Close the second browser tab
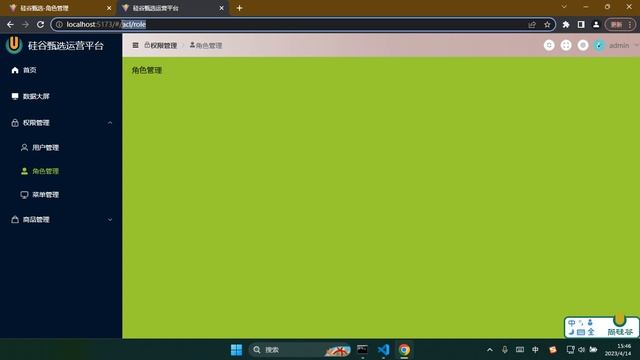 click(x=221, y=8)
